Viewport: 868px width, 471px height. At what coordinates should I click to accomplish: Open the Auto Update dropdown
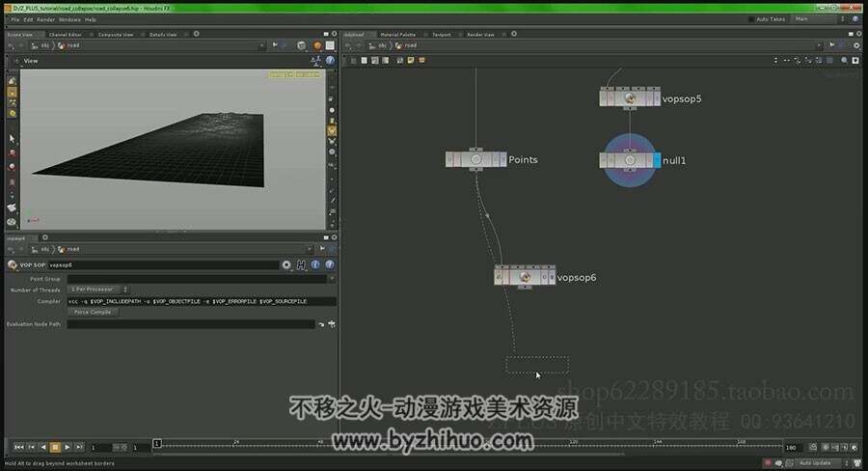[820, 462]
